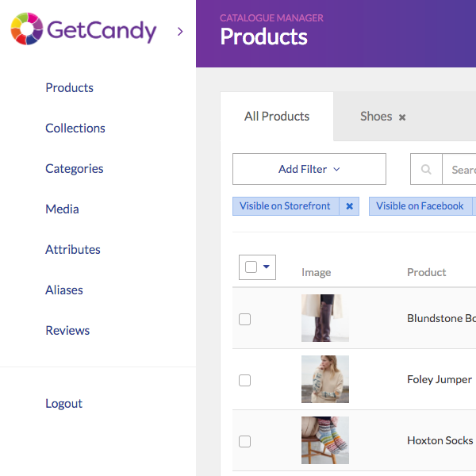
Task: Expand the Add Filter dropdown
Action: tap(309, 169)
